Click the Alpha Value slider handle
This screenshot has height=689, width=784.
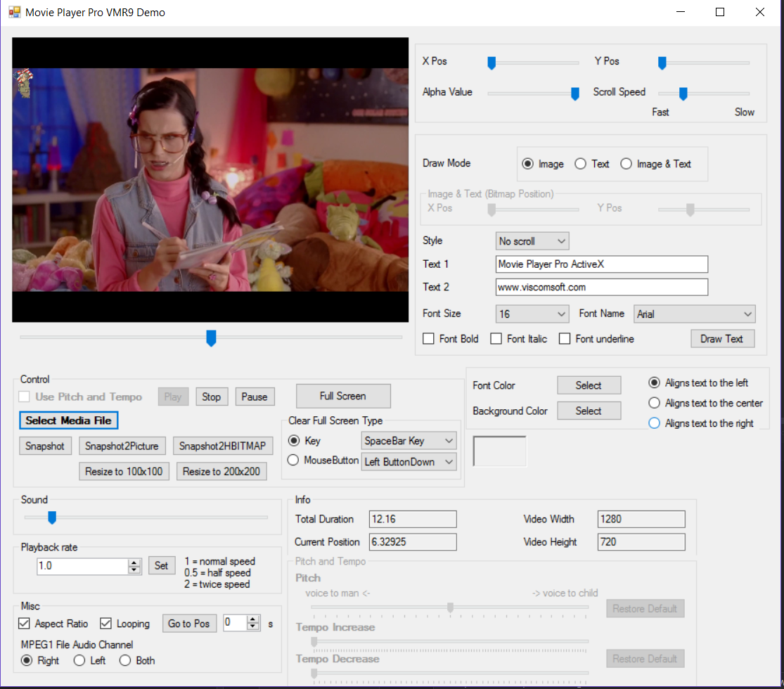(574, 93)
